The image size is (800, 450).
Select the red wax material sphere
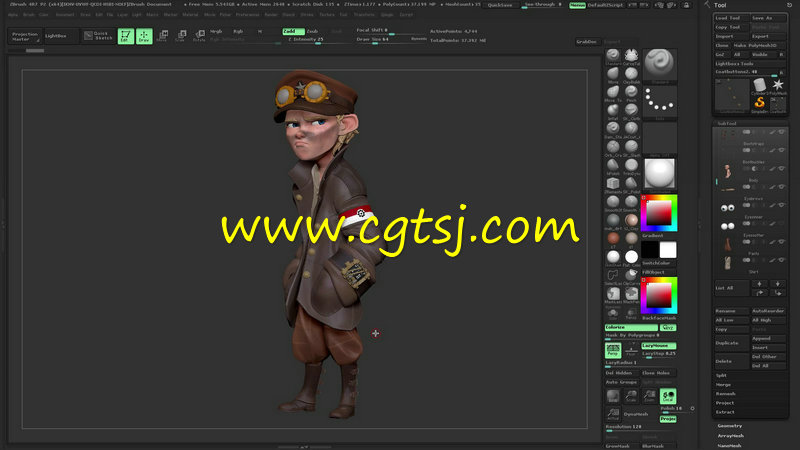613,240
